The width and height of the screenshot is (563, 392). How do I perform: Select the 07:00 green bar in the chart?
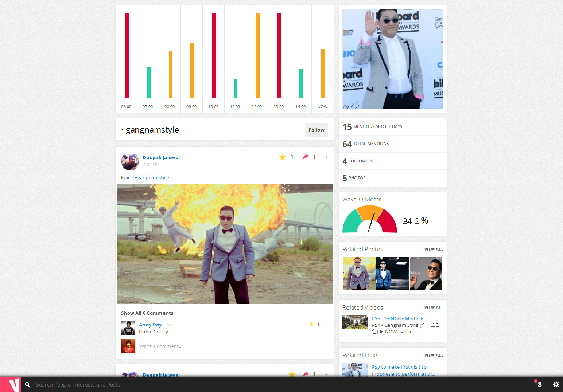(x=149, y=82)
